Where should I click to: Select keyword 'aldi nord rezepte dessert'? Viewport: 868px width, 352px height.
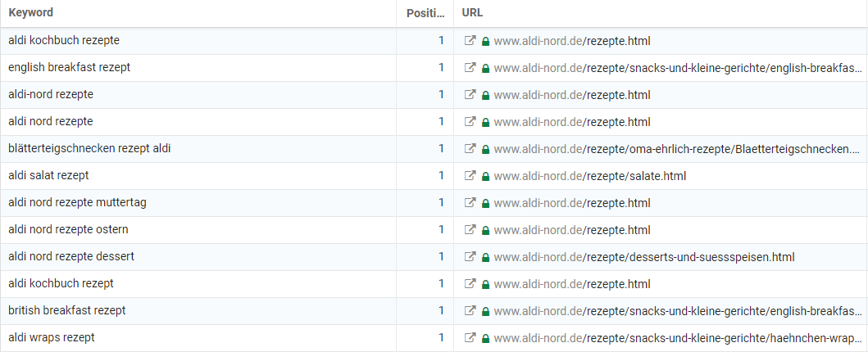click(71, 257)
